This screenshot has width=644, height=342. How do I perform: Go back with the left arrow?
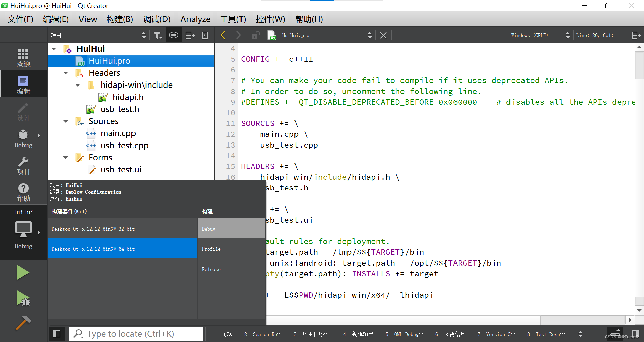223,35
